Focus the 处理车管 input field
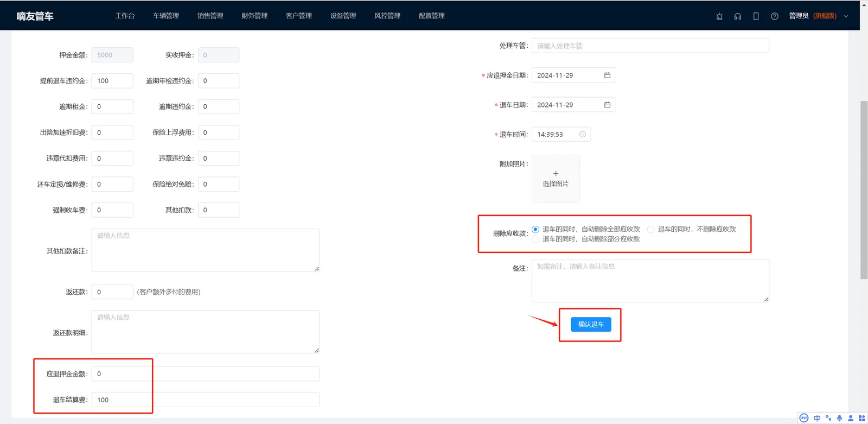 point(650,46)
